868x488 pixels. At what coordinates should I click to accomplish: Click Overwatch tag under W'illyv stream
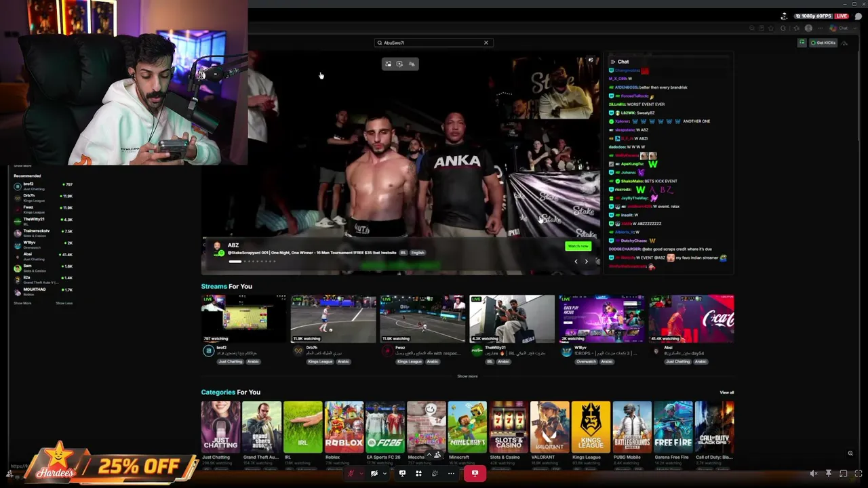click(587, 362)
